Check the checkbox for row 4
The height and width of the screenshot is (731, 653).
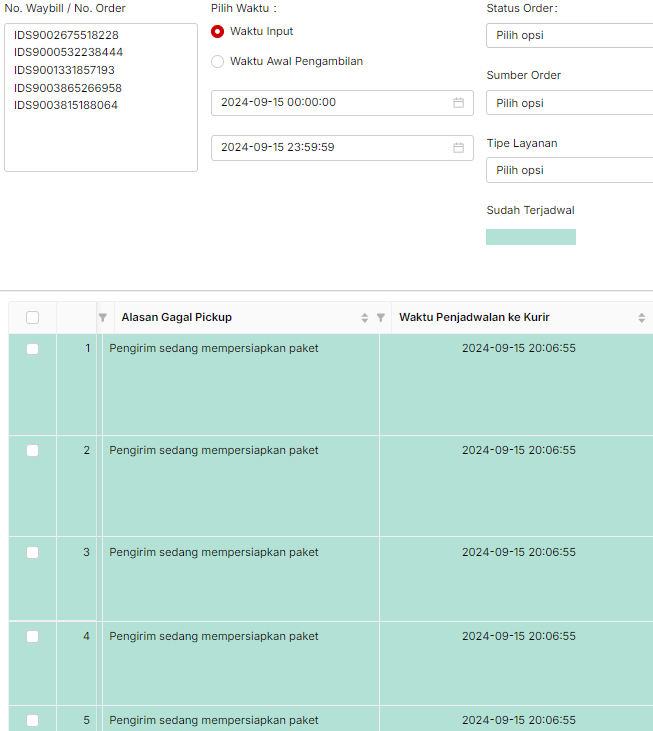[33, 636]
